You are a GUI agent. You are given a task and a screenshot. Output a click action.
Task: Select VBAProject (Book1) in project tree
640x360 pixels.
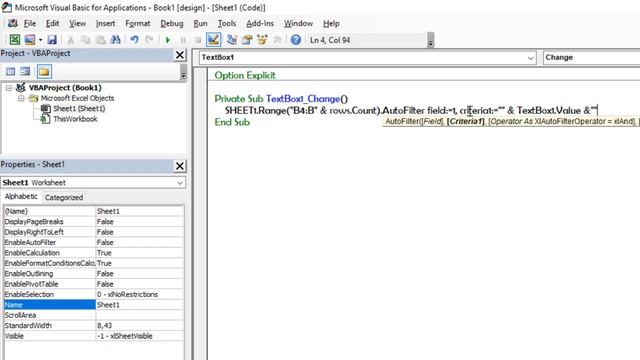pyautogui.click(x=65, y=88)
